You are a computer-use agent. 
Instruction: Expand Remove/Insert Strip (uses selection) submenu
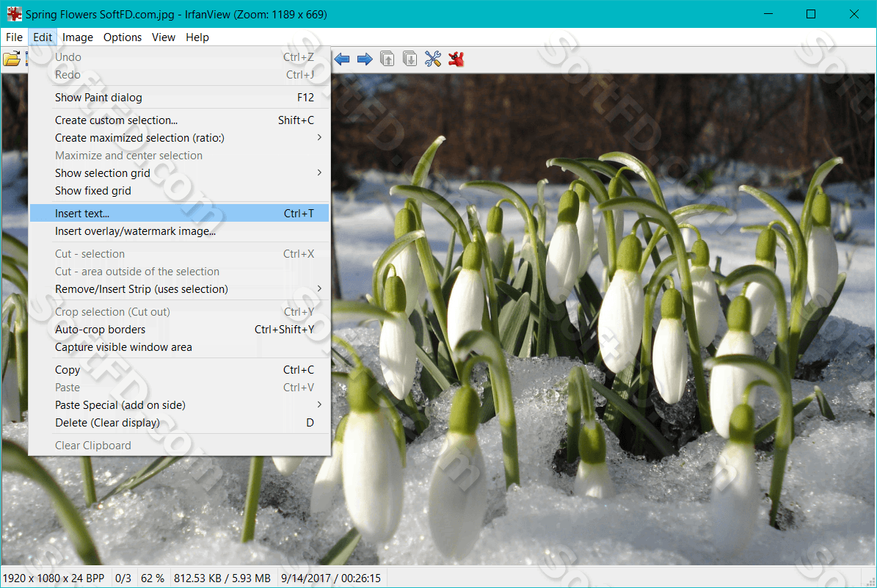click(180, 289)
